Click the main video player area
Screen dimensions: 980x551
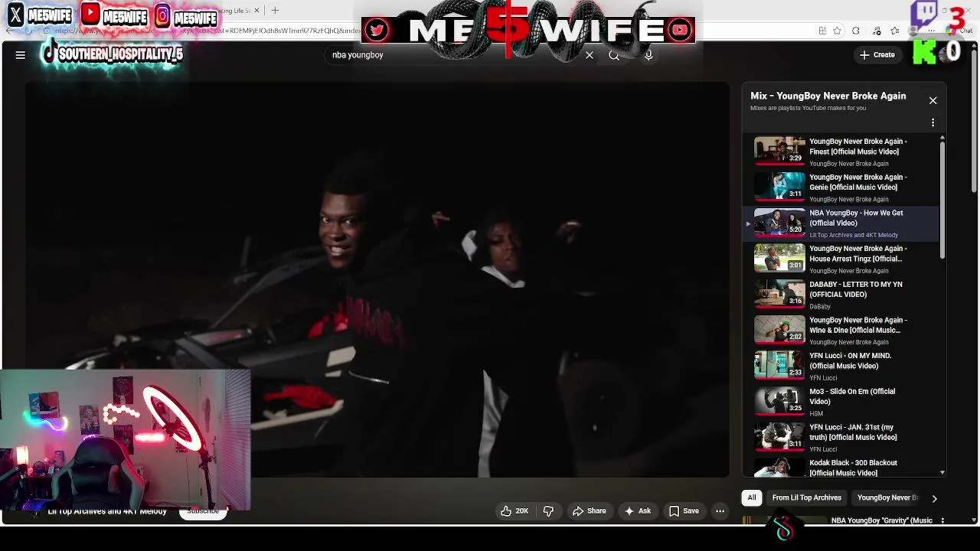coord(377,279)
